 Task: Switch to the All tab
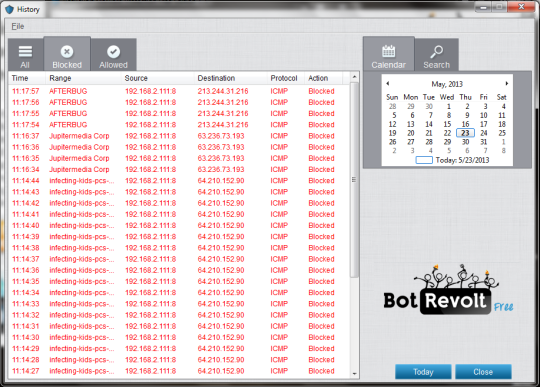click(x=25, y=55)
